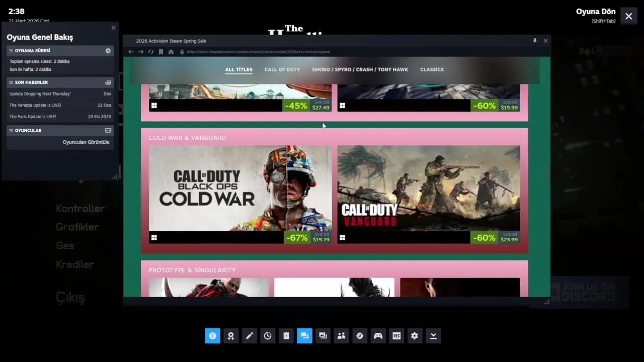Open the controller settings gamepad icon
The width and height of the screenshot is (644, 362).
(378, 336)
